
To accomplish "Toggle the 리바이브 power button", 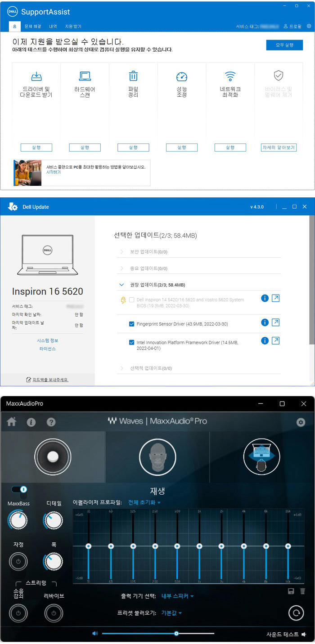I will pyautogui.click(x=54, y=613).
